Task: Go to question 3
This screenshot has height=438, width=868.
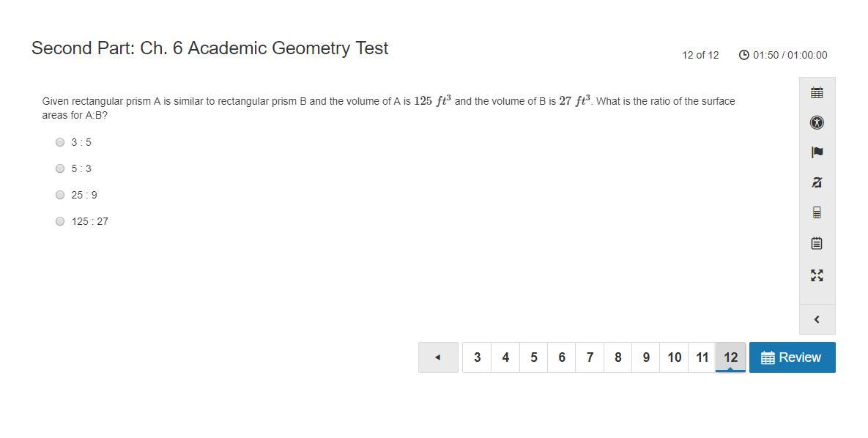Action: click(x=477, y=357)
